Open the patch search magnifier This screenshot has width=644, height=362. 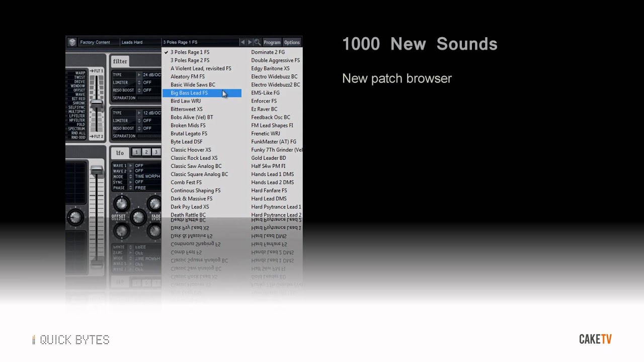(257, 42)
